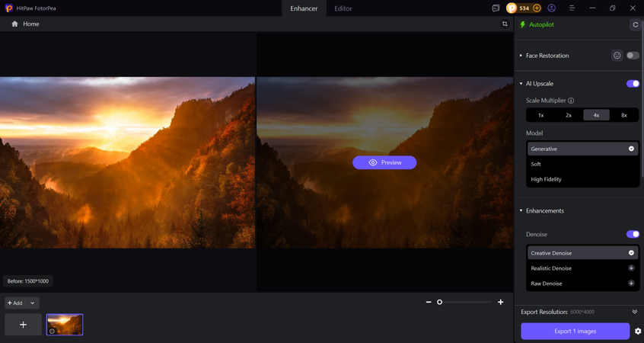Show Scale Multiplier info icon
Image resolution: width=644 pixels, height=343 pixels.
571,101
